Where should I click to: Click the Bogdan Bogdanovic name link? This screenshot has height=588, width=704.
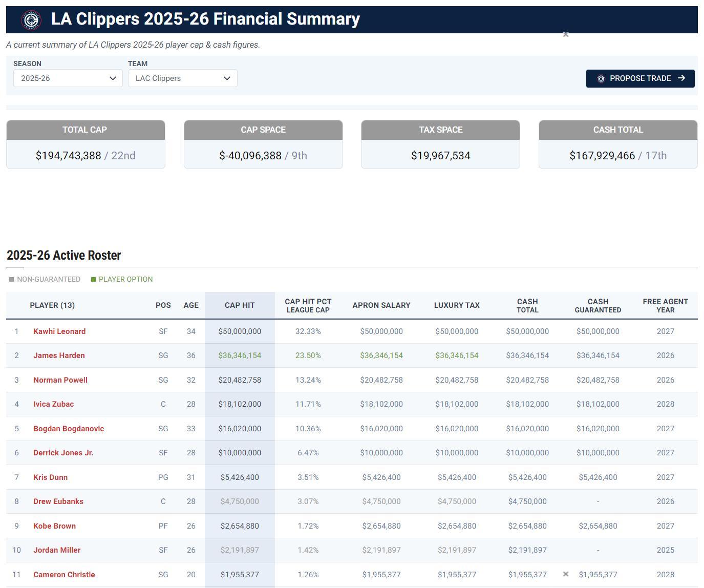pos(69,429)
